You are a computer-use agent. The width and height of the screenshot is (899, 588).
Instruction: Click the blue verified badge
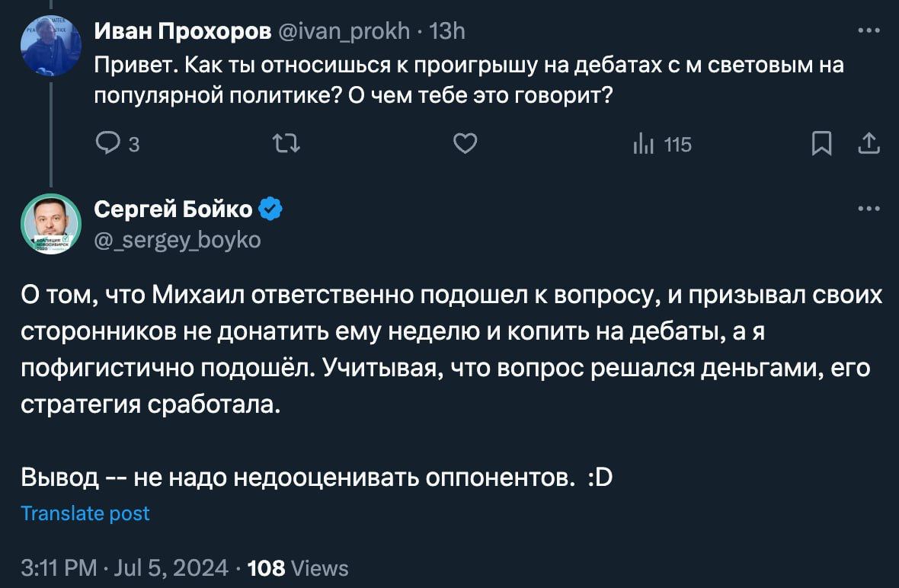point(272,208)
